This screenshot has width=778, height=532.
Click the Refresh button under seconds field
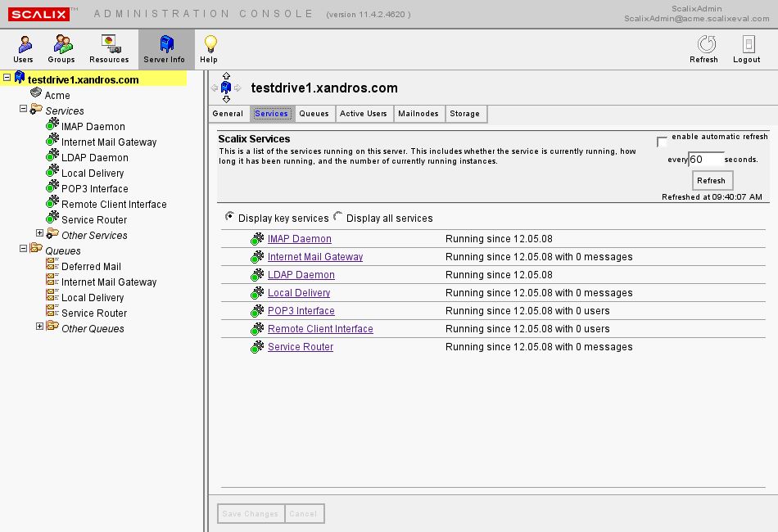[x=711, y=180]
